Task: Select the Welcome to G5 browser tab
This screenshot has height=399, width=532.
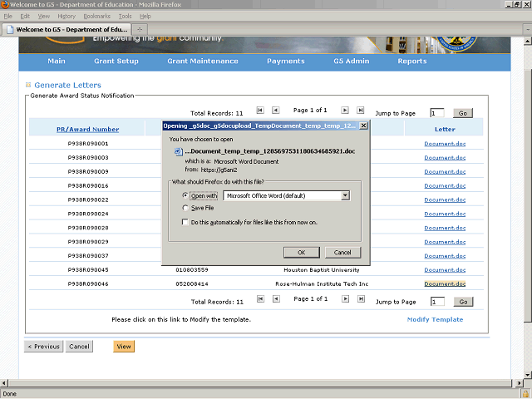Action: coord(66,30)
